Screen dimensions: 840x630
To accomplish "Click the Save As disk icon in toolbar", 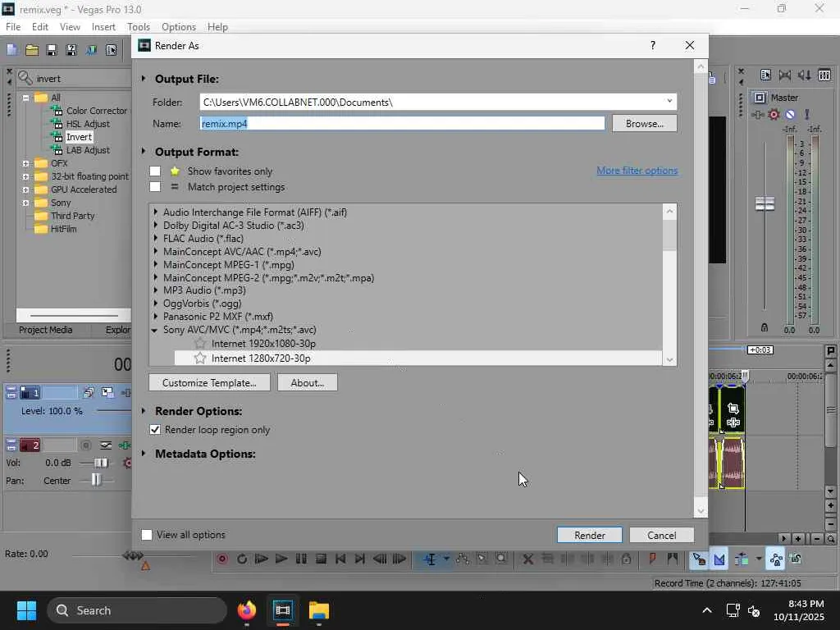I will 71,50.
